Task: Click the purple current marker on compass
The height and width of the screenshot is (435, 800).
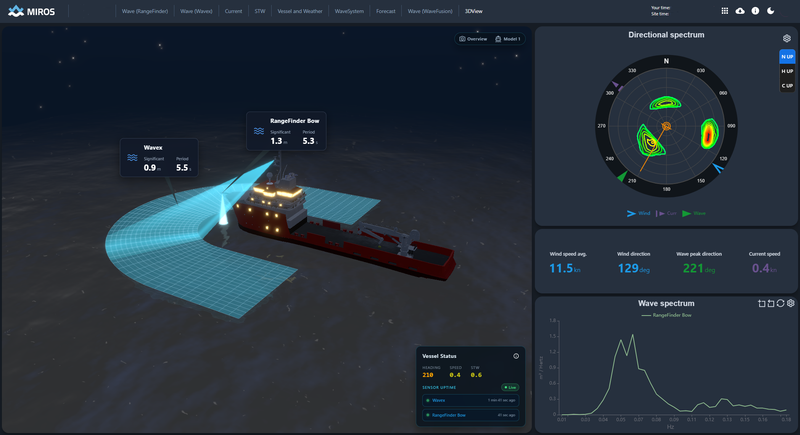Action: click(617, 86)
